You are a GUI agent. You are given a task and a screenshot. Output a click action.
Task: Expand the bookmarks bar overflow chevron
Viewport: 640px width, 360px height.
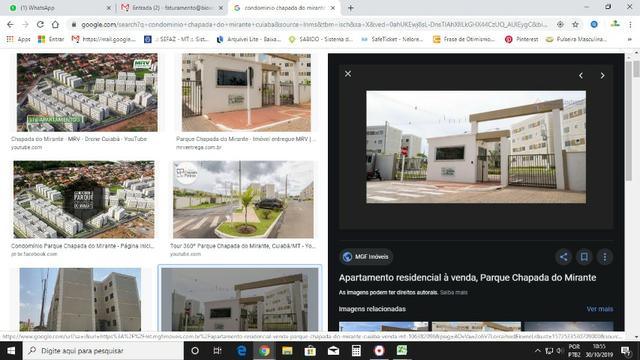pyautogui.click(x=630, y=39)
